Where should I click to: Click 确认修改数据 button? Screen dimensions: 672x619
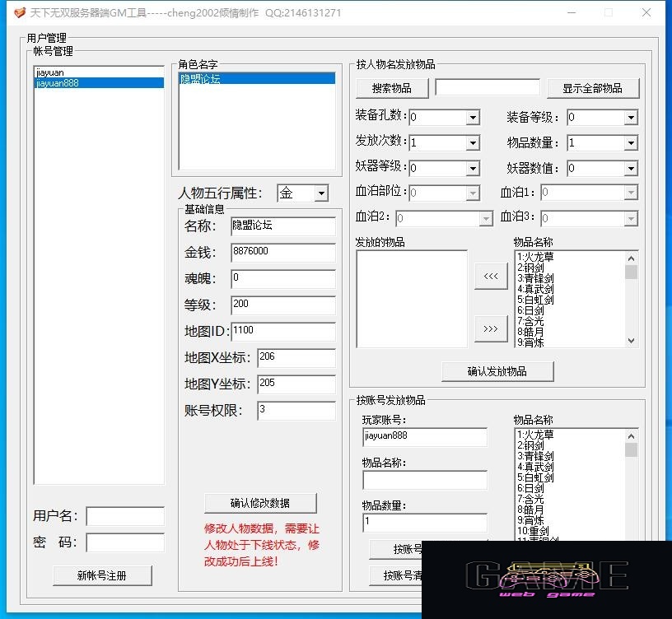click(x=260, y=503)
